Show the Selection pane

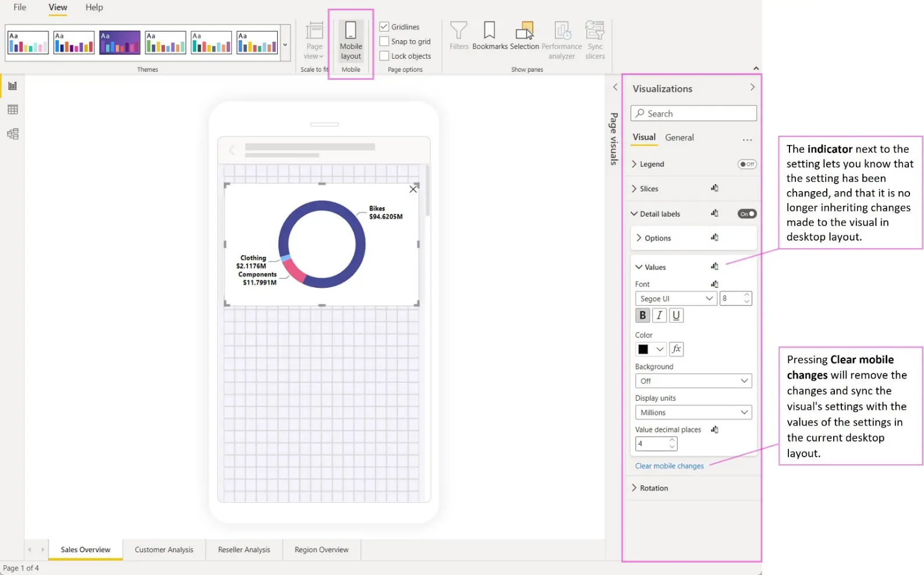point(525,36)
